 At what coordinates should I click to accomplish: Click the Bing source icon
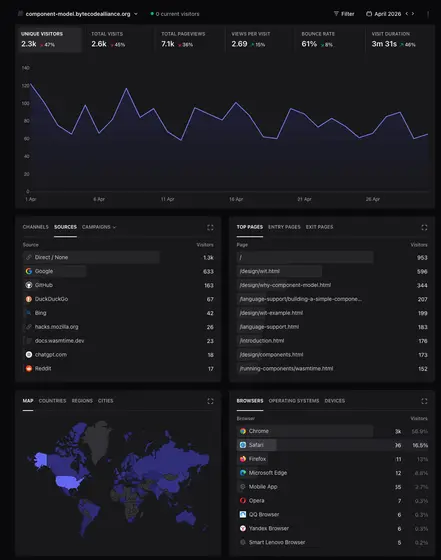click(29, 313)
